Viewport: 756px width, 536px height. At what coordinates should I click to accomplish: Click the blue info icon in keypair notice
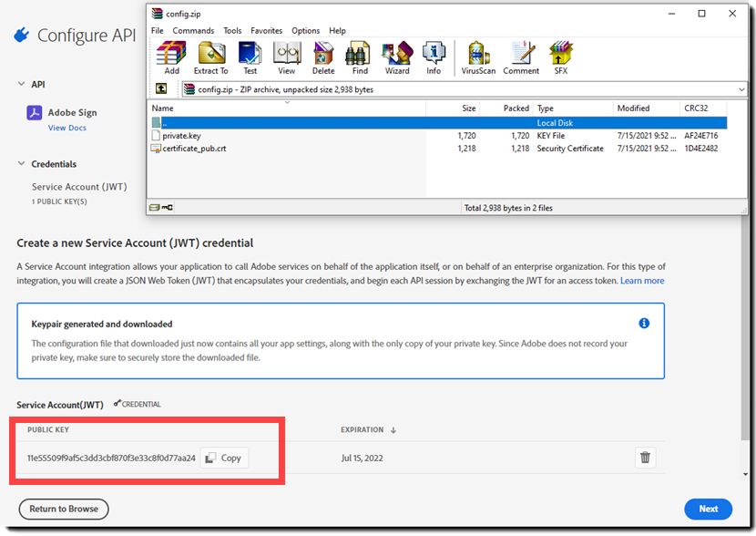point(644,324)
